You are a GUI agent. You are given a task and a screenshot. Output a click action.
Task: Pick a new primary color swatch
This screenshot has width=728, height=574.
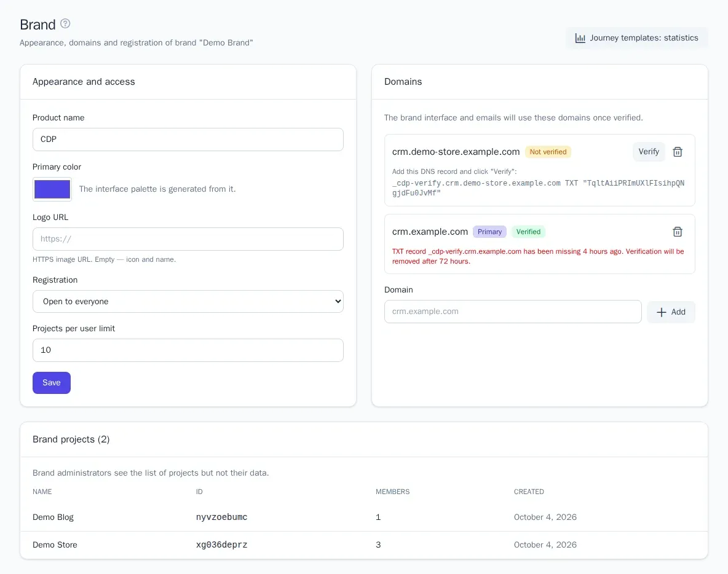[52, 189]
